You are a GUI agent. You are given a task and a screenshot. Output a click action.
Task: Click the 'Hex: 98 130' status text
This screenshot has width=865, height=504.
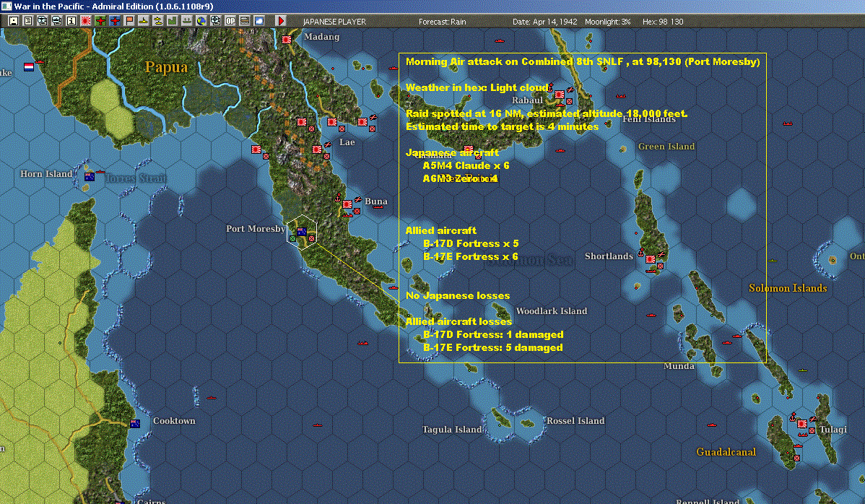pyautogui.click(x=663, y=22)
